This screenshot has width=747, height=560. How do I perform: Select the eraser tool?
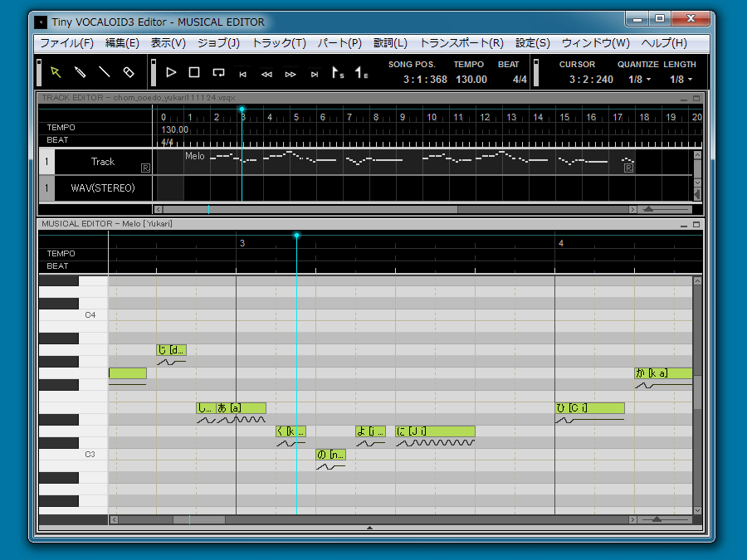pyautogui.click(x=128, y=72)
